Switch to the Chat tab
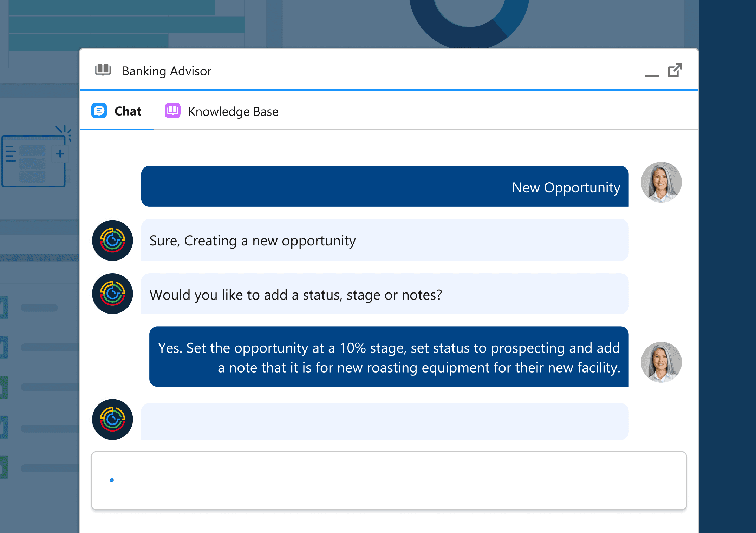Image resolution: width=756 pixels, height=533 pixels. [x=128, y=111]
